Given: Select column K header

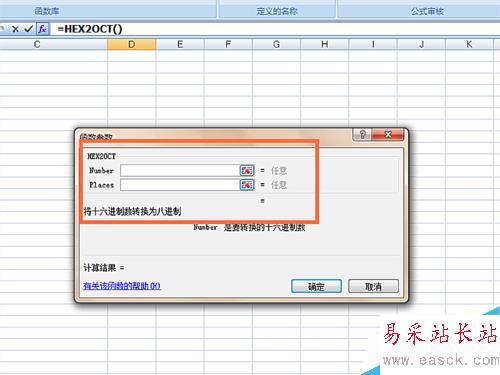Looking at the screenshot, I should [x=469, y=44].
